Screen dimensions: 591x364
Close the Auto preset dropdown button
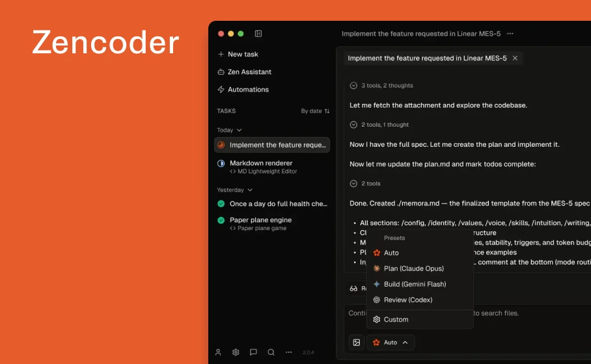tap(391, 343)
